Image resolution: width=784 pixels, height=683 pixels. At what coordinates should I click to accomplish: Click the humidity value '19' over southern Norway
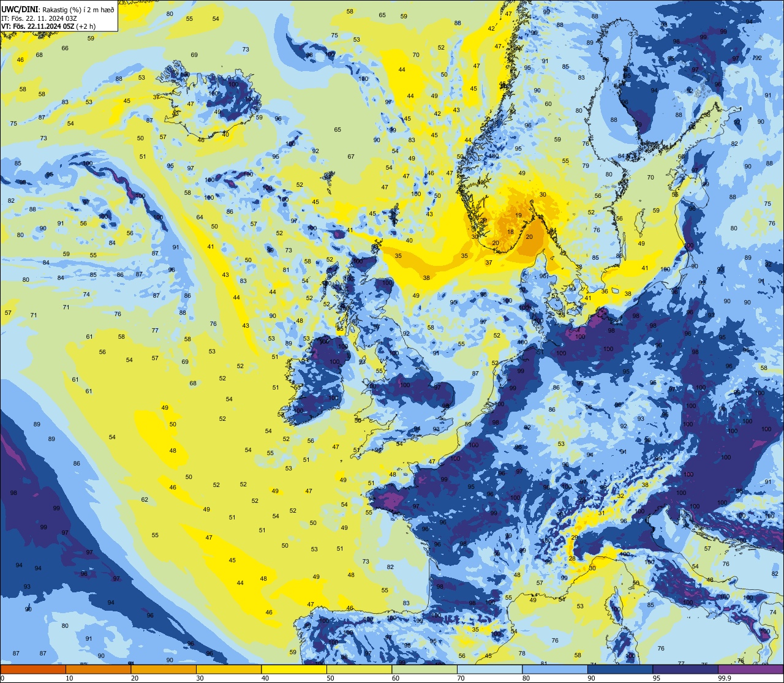(519, 215)
